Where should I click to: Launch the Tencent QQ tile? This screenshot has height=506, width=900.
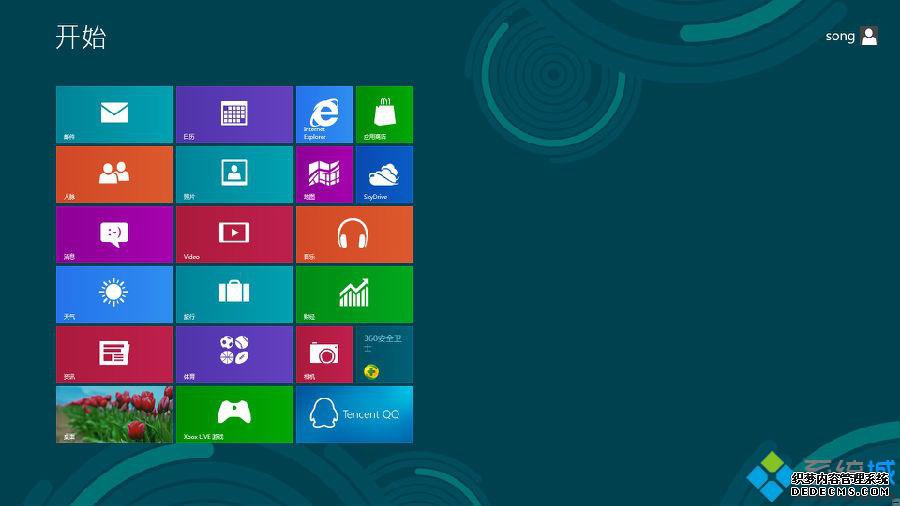(354, 414)
